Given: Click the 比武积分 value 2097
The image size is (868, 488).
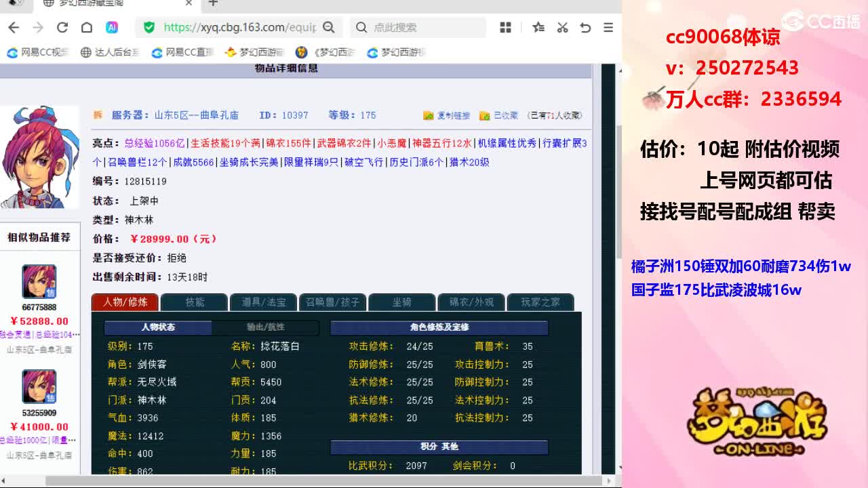Looking at the screenshot, I should point(416,466).
